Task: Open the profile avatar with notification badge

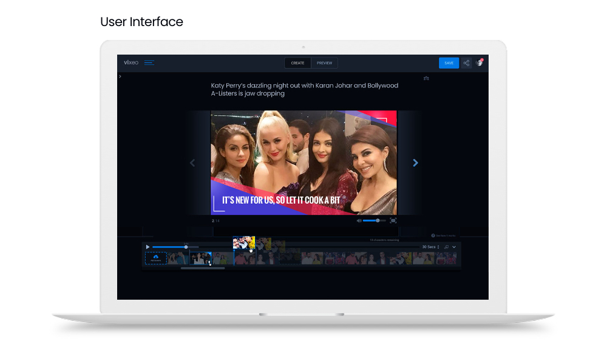Action: 480,62
